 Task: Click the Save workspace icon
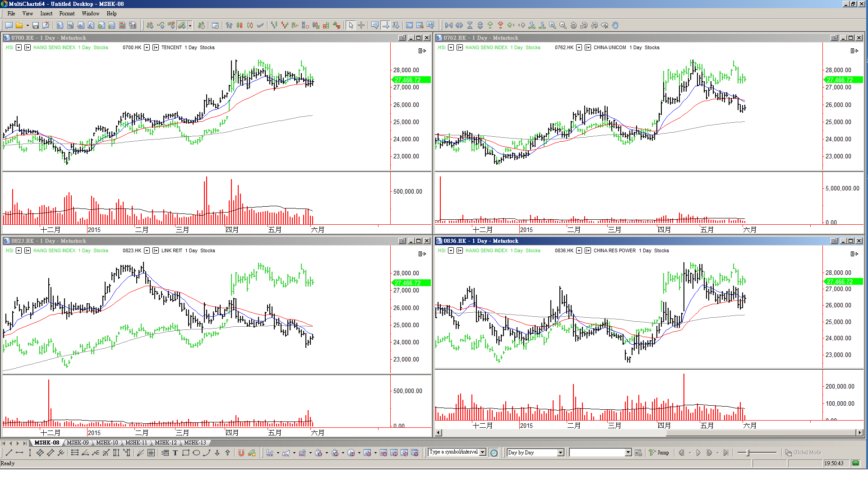pos(36,25)
